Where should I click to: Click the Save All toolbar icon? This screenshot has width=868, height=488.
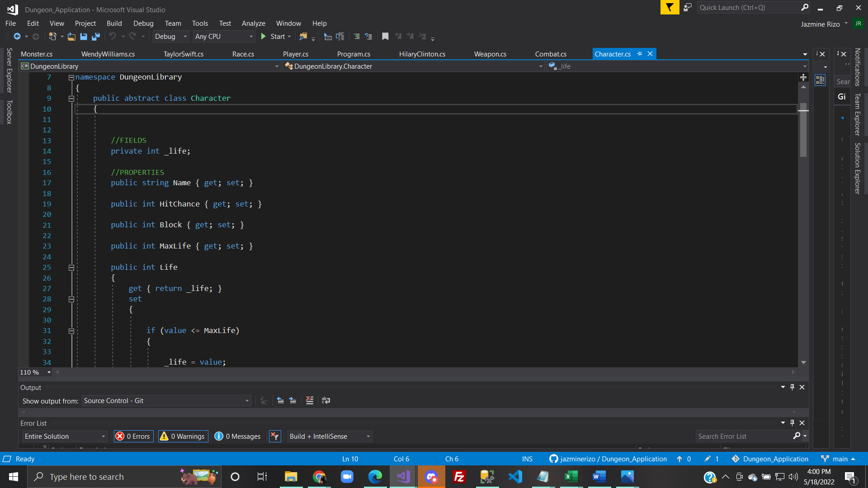click(x=96, y=37)
